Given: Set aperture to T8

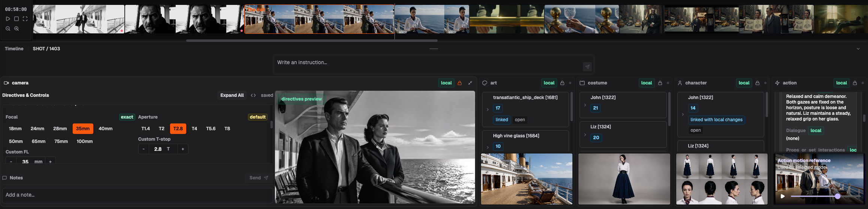Looking at the screenshot, I should 227,129.
